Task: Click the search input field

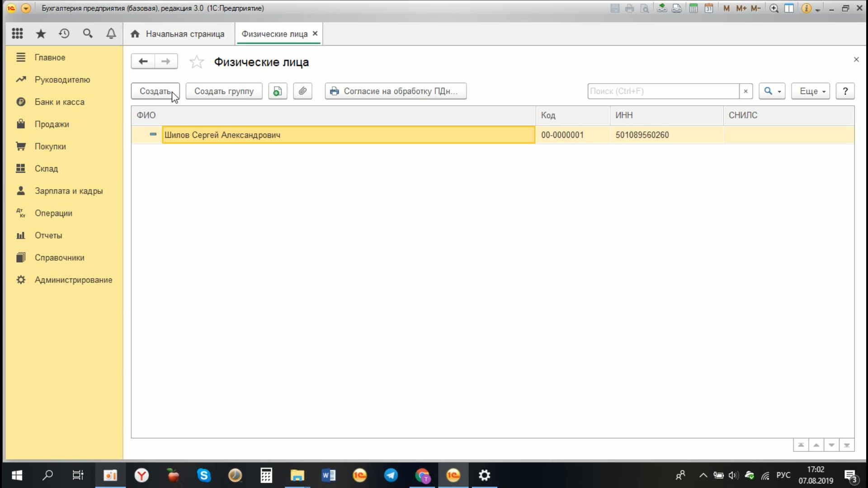Action: (664, 90)
